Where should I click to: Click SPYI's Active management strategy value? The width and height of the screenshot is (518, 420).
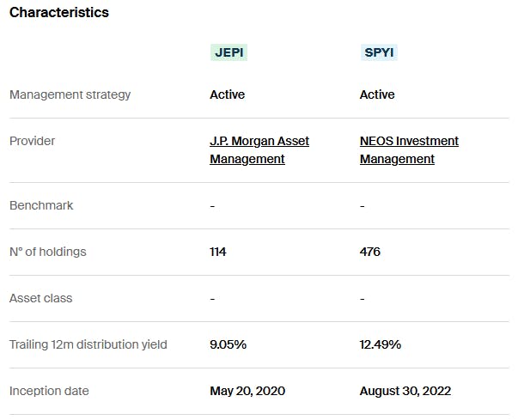(377, 94)
